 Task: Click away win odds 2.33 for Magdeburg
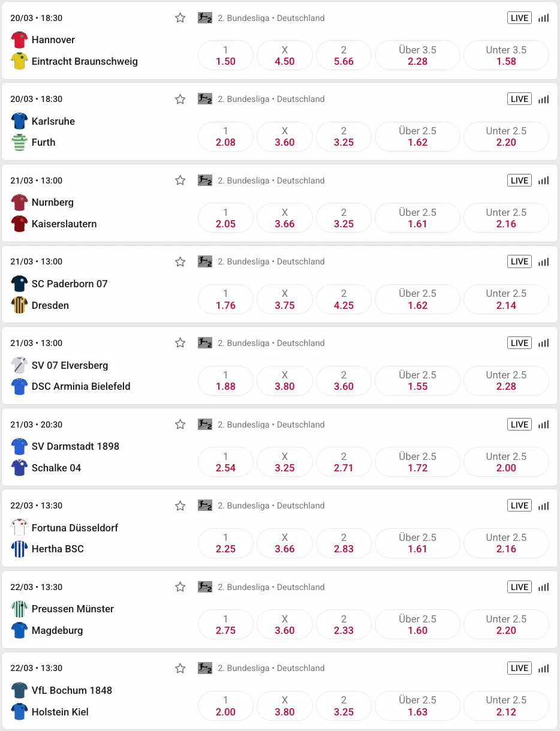(344, 624)
